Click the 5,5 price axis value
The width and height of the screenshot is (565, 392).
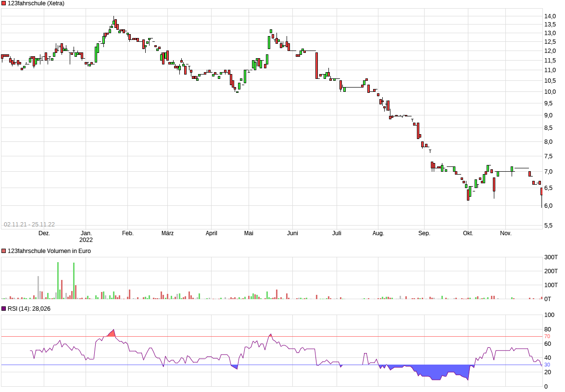(x=548, y=226)
